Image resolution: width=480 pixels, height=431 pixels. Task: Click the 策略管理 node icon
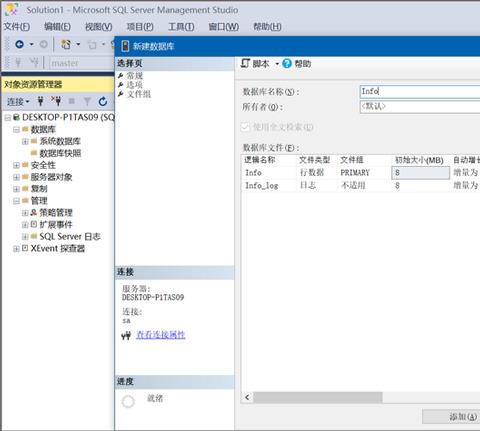(x=34, y=212)
